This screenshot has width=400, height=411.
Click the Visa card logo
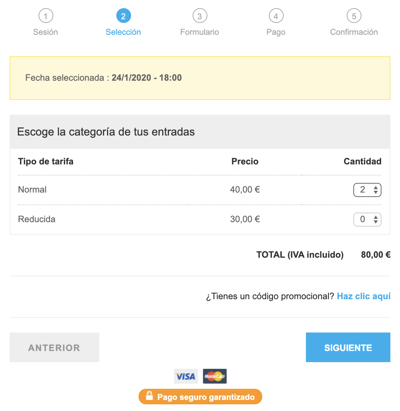click(186, 376)
